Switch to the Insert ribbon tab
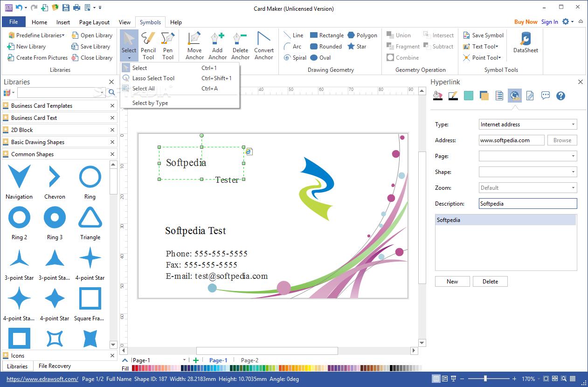The width and height of the screenshot is (588, 387). point(63,22)
